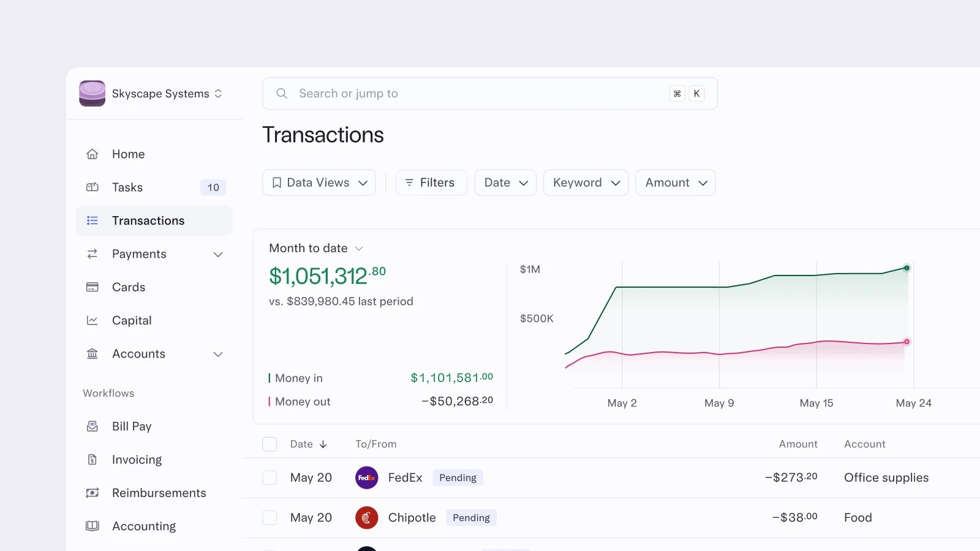Click the Search or jump to field
This screenshot has height=551, width=980.
point(490,94)
